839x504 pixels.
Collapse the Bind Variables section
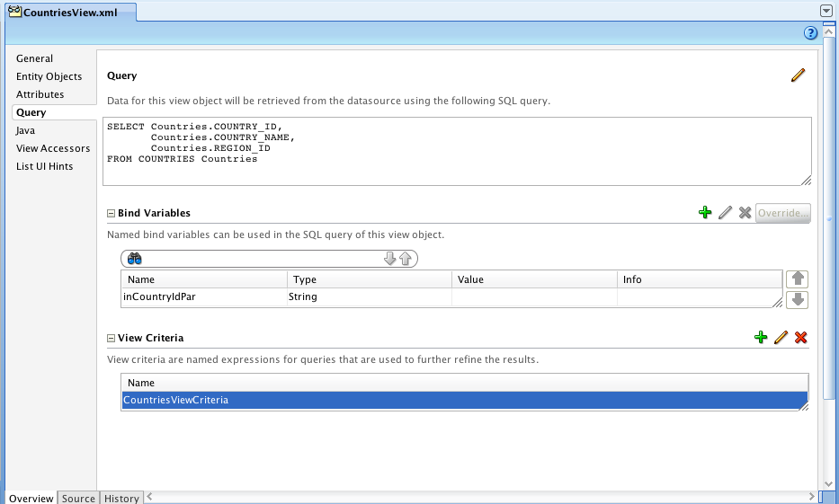point(111,213)
